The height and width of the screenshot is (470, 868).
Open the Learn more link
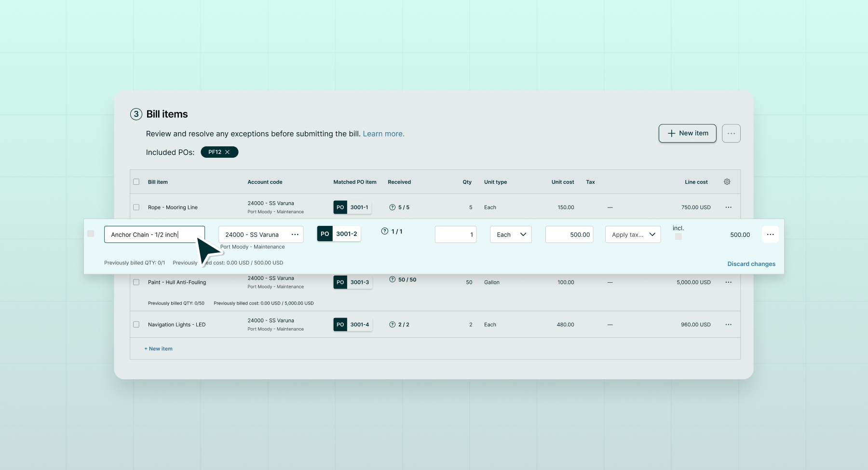point(383,134)
